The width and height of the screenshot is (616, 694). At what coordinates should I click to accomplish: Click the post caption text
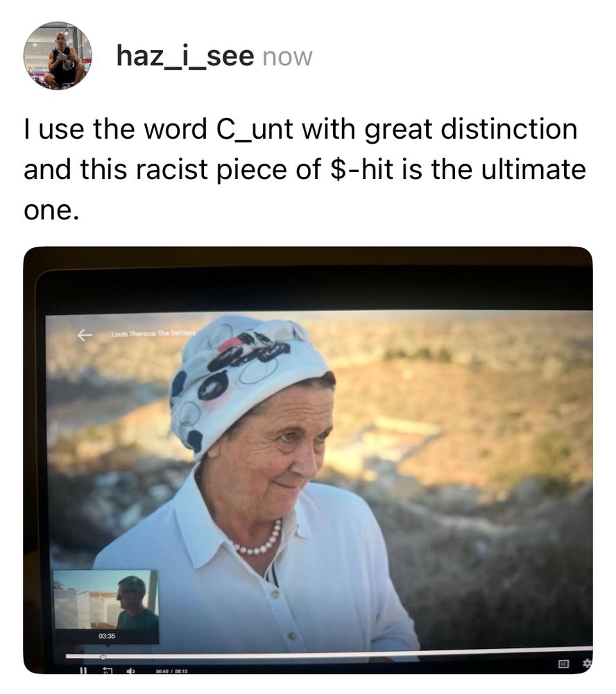coord(305,169)
